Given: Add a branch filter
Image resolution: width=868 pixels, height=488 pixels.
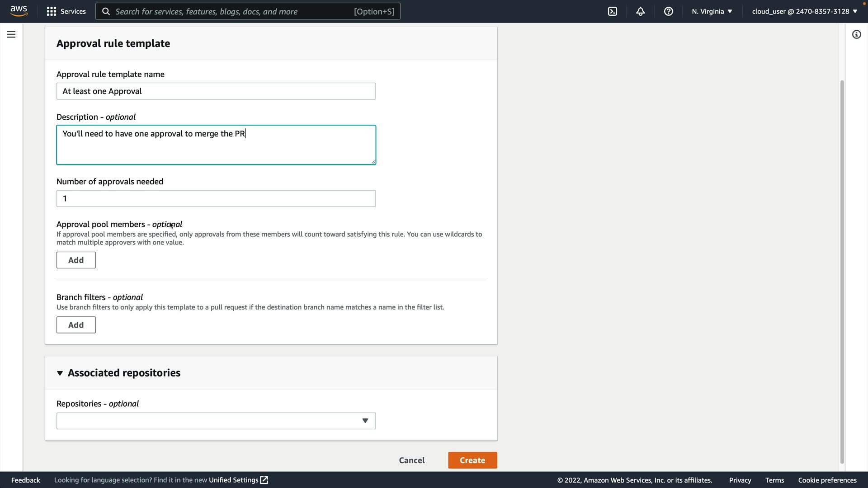Looking at the screenshot, I should 76,325.
